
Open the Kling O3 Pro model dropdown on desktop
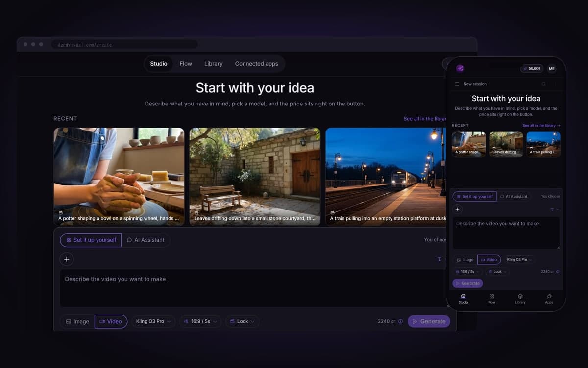click(x=153, y=321)
